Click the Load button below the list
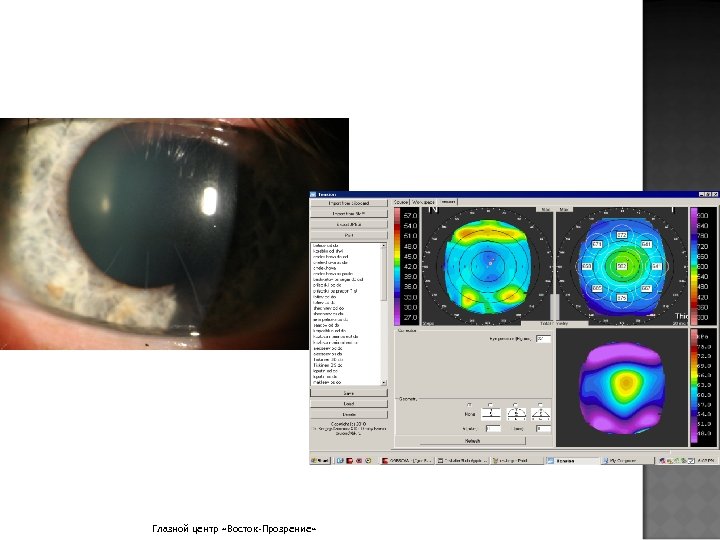This screenshot has width=720, height=540. (x=349, y=404)
